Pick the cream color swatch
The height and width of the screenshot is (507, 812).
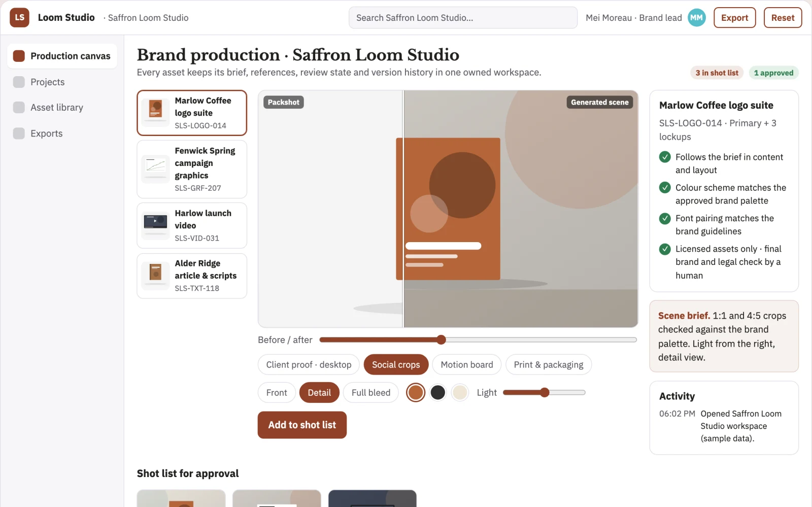tap(460, 392)
